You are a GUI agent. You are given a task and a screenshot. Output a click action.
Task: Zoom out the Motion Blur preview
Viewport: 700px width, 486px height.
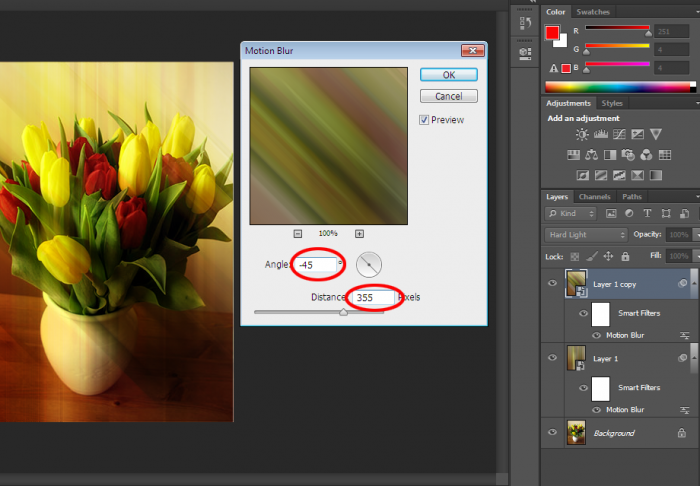(298, 233)
